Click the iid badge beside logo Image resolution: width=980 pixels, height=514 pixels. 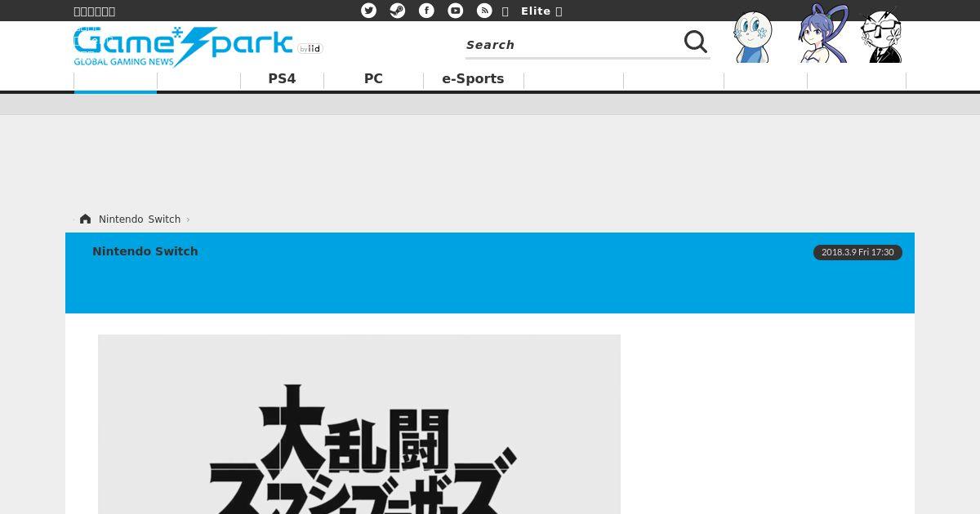(310, 49)
